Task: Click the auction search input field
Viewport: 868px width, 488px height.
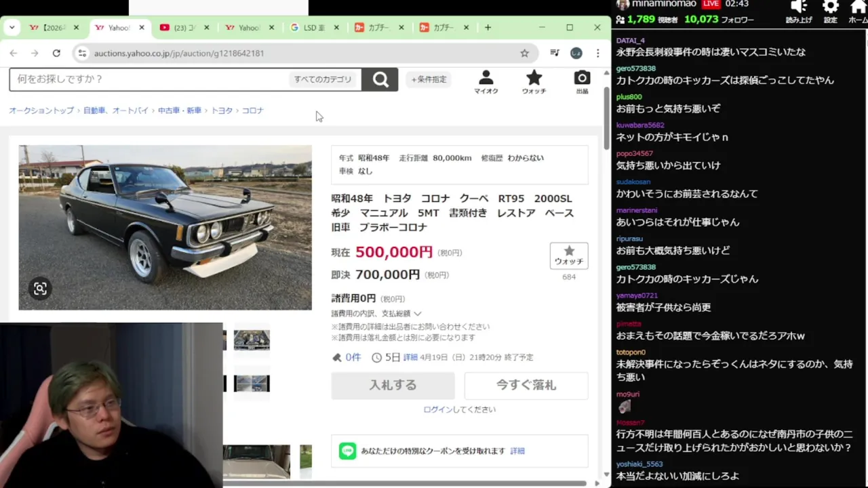Action: click(148, 79)
